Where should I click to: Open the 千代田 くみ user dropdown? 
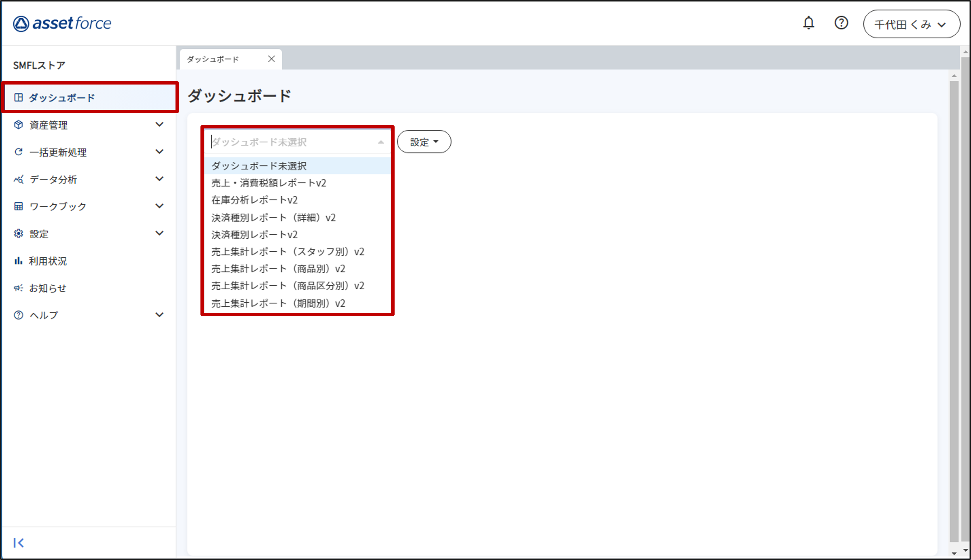[911, 24]
